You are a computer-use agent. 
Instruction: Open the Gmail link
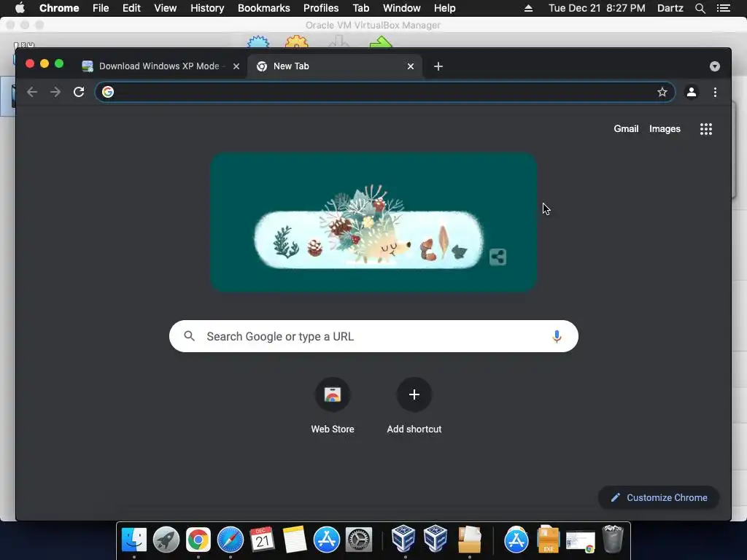[x=626, y=129]
